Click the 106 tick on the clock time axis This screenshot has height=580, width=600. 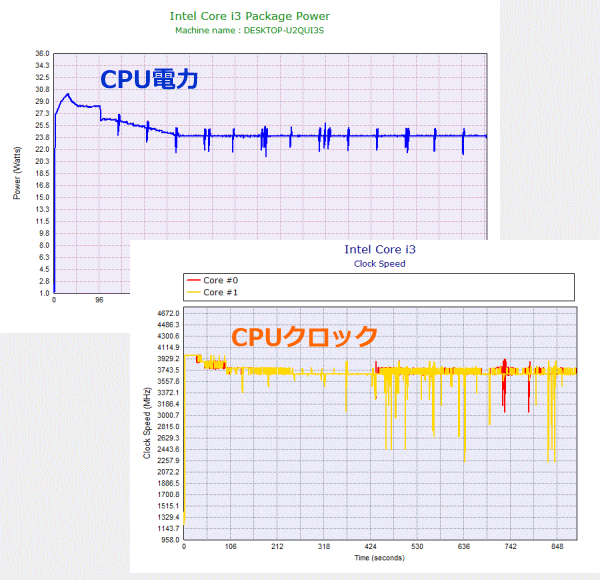(x=230, y=547)
